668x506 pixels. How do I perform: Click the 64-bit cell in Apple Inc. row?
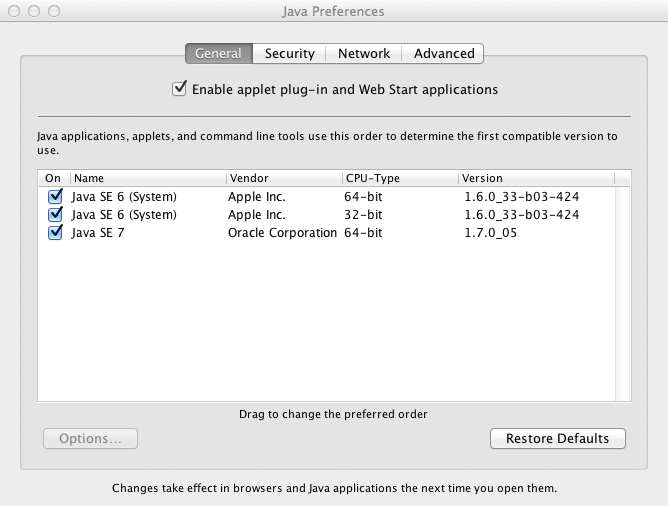[363, 197]
